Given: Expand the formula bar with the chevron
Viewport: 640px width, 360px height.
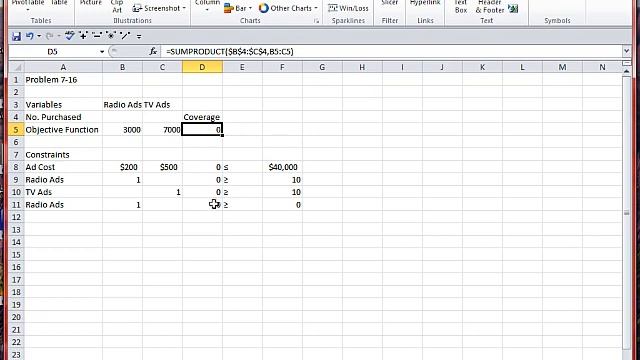Looking at the screenshot, I should pyautogui.click(x=627, y=51).
